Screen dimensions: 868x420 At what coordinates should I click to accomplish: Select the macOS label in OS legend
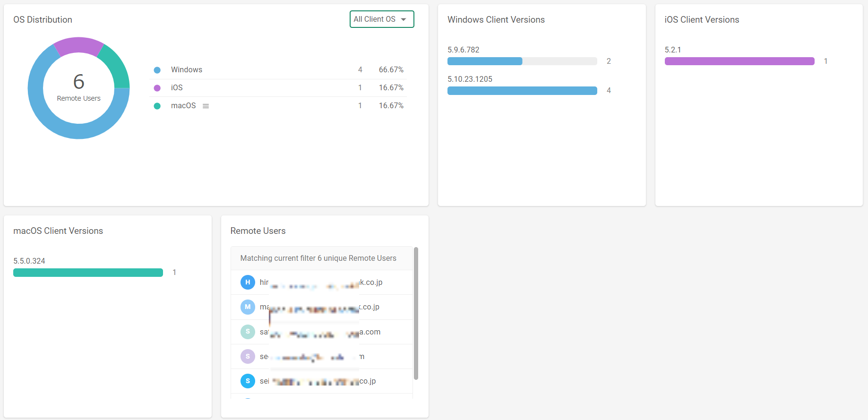(183, 106)
